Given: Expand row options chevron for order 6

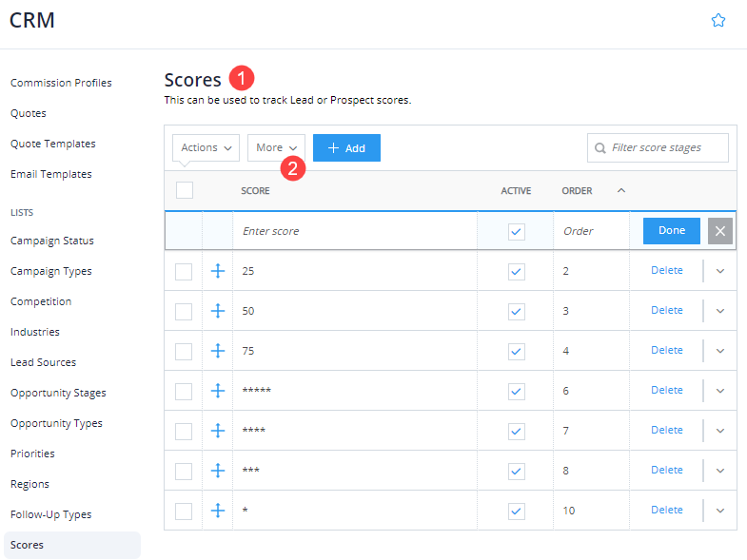Looking at the screenshot, I should (x=720, y=391).
